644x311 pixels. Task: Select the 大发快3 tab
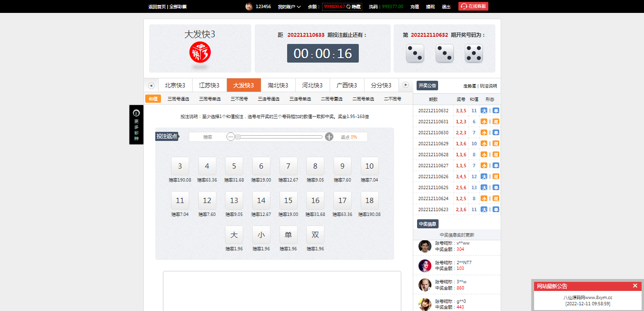point(244,85)
